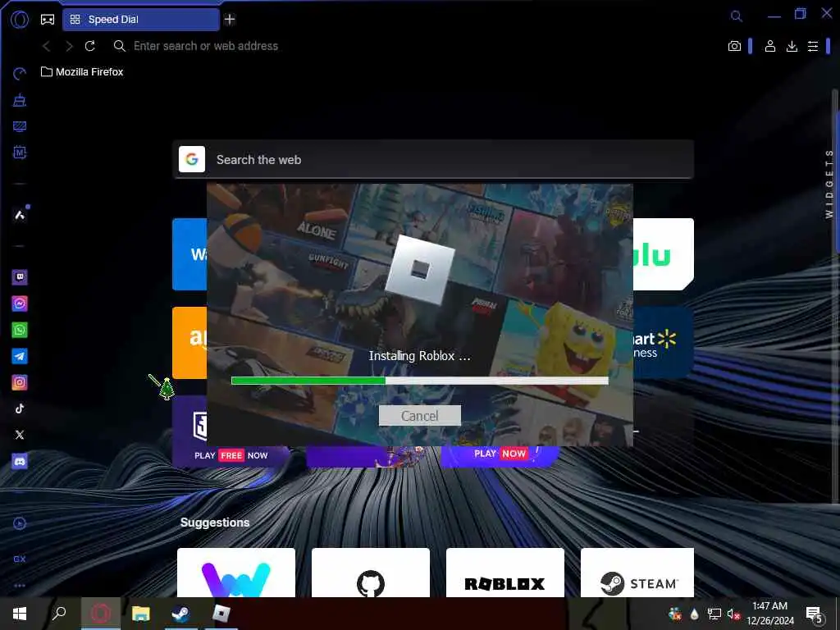Open the Steam suggestion tile
840x630 pixels.
click(x=637, y=572)
